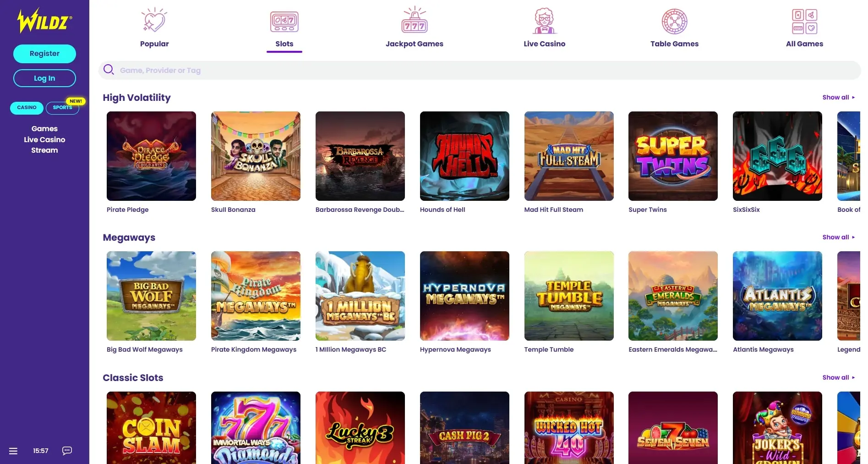Click the Log In button
The image size is (868, 464).
[x=44, y=78]
